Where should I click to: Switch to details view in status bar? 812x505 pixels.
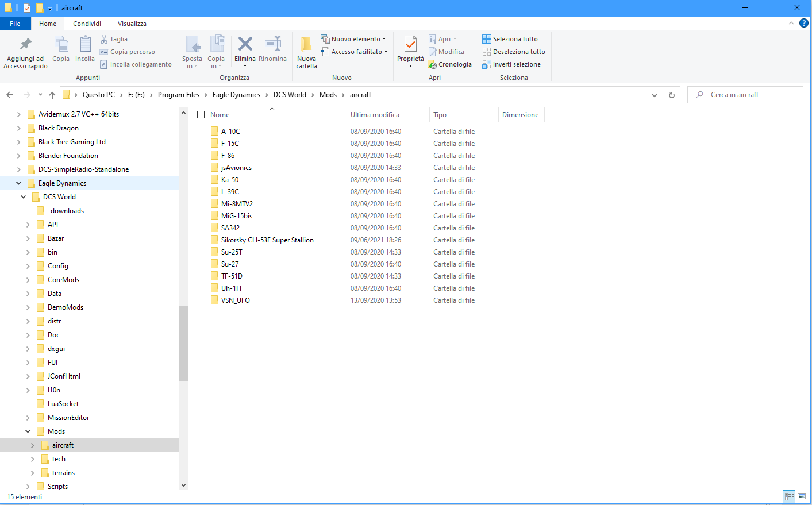pos(790,496)
